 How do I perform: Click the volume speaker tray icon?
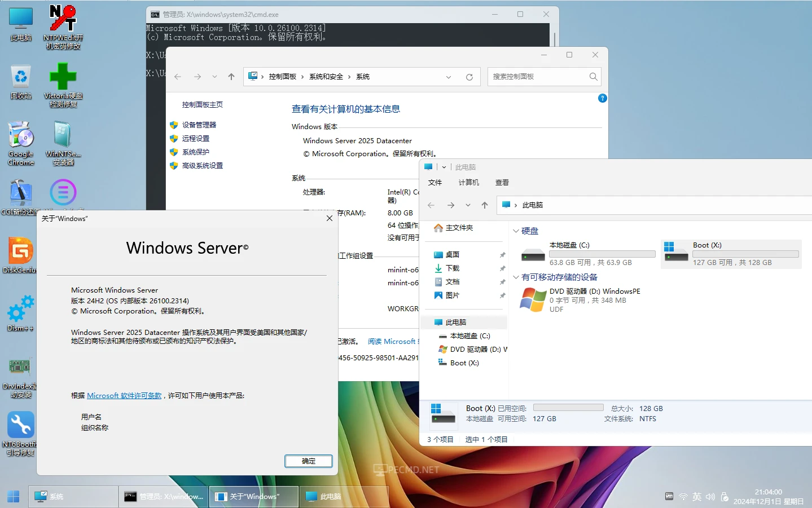point(710,497)
